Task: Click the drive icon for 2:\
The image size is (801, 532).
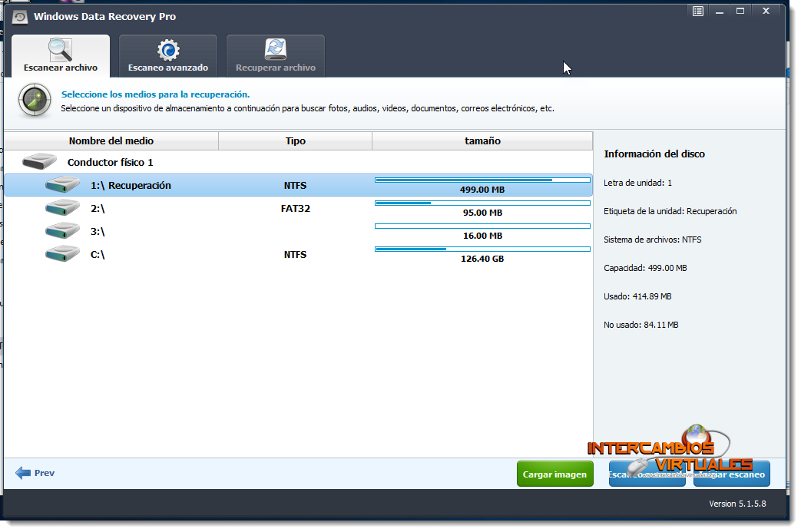Action: tap(62, 208)
